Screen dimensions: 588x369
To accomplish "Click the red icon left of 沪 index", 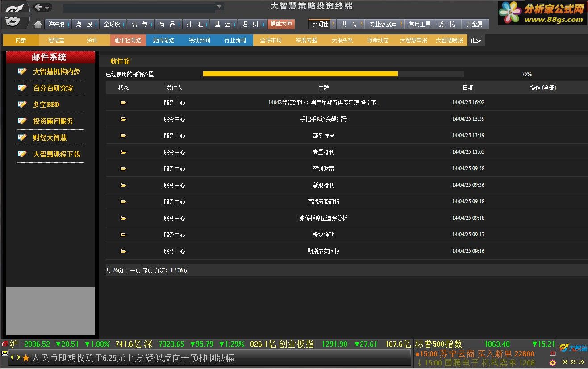I will pos(5,344).
